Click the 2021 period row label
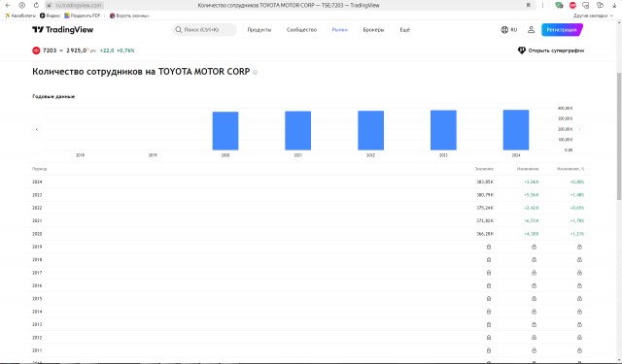 37,220
